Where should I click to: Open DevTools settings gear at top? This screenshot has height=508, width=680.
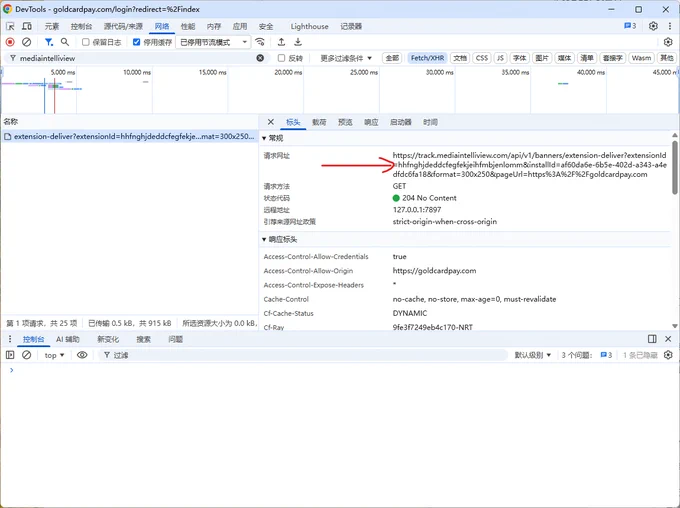click(653, 26)
